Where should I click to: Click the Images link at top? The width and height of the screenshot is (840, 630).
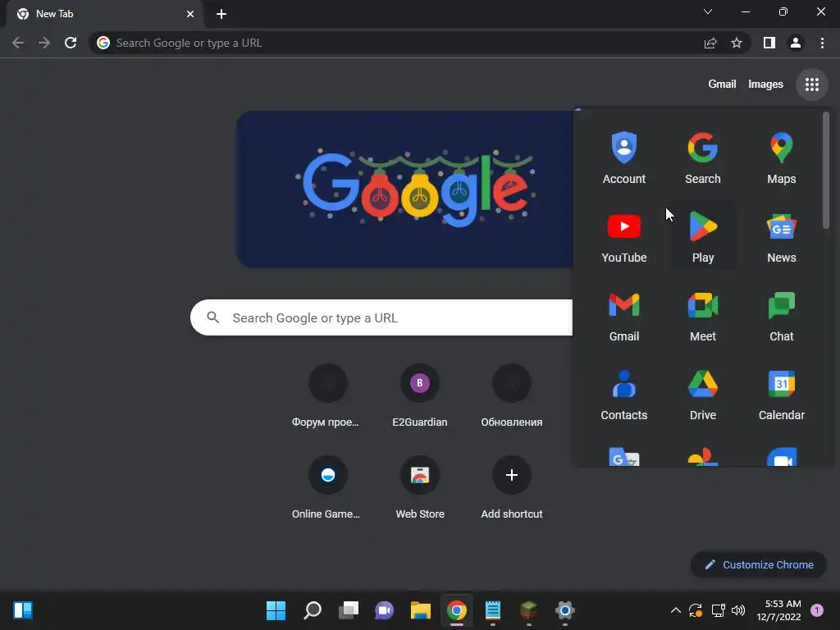tap(765, 84)
